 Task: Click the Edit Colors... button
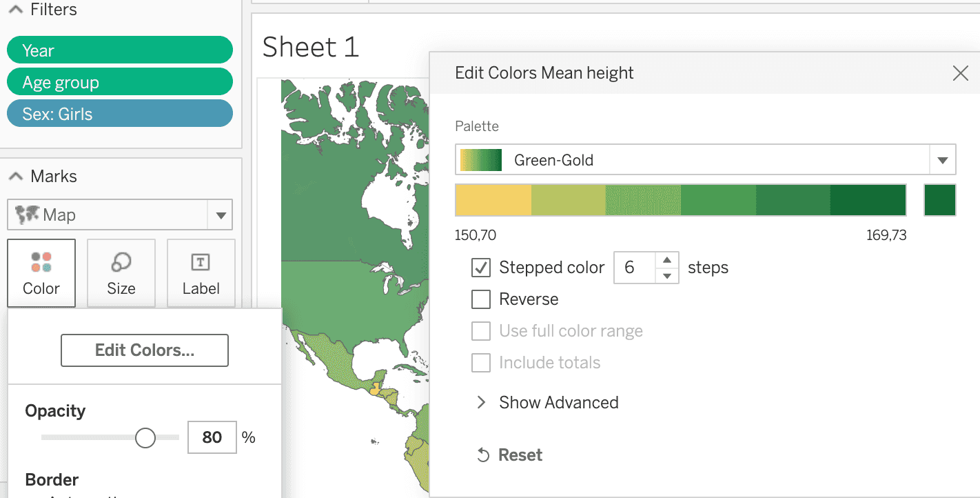pyautogui.click(x=145, y=350)
